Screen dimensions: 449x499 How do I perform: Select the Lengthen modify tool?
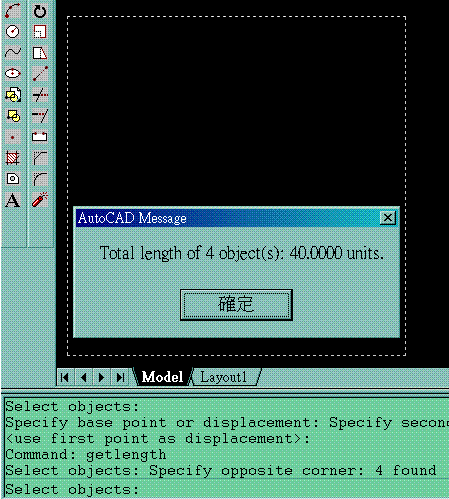pyautogui.click(x=40, y=73)
